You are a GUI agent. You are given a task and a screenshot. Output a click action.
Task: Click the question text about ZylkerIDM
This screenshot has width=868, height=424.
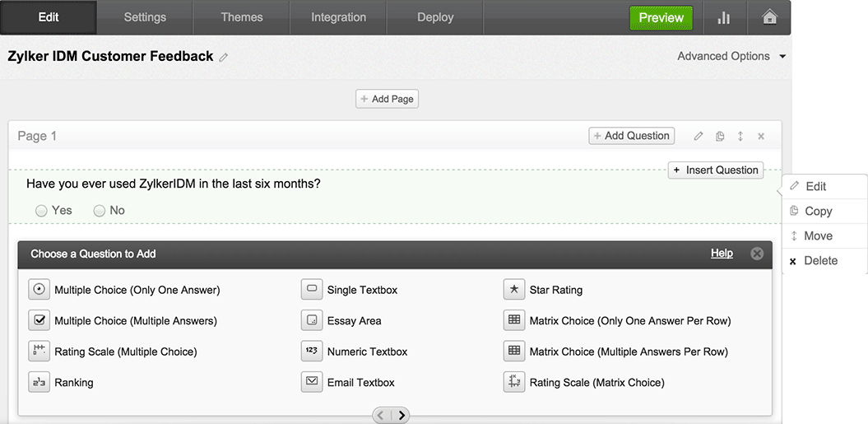pyautogui.click(x=174, y=184)
